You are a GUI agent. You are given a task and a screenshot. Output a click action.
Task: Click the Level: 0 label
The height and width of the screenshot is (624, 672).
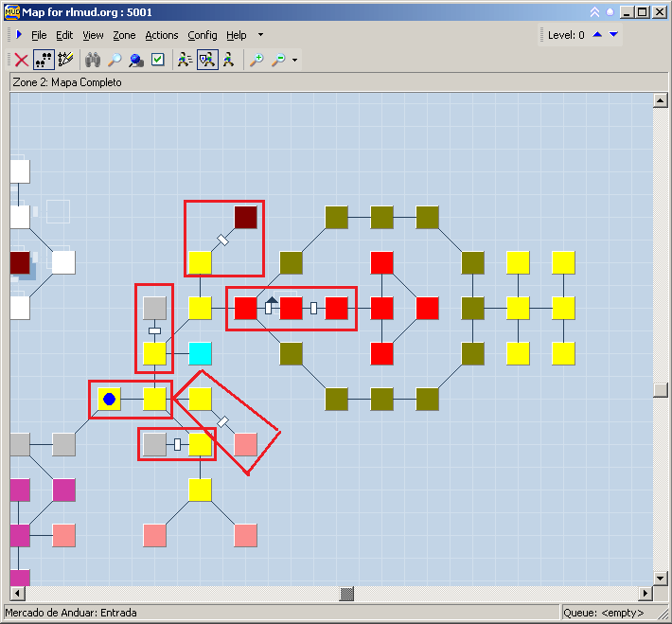[x=566, y=35]
